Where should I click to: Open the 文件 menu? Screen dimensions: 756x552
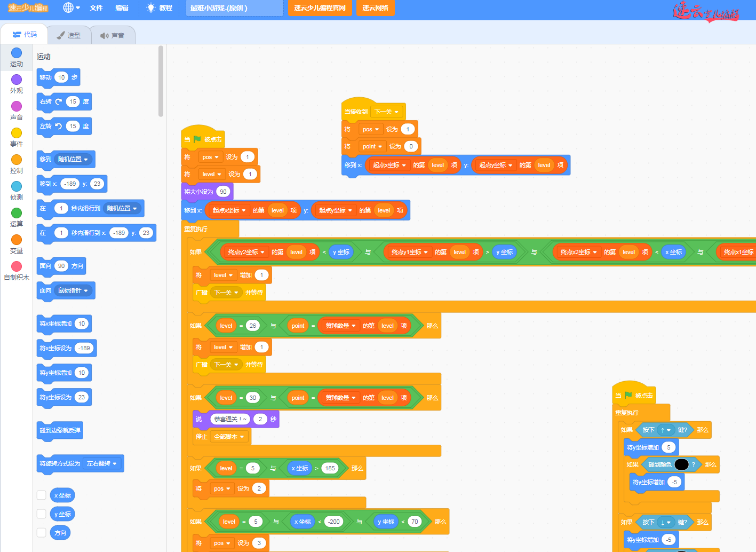96,7
